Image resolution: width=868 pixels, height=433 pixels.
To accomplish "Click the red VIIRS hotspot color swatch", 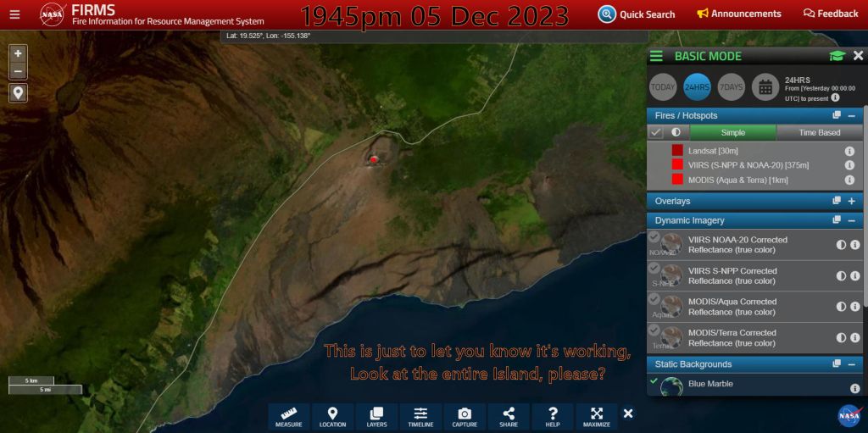I will [x=677, y=164].
